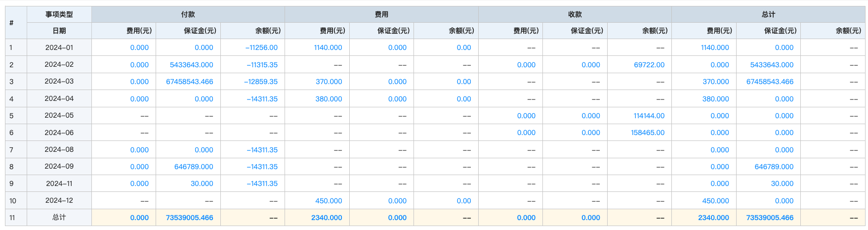
Task: Click the 事项类型 header cell
Action: coord(59,14)
